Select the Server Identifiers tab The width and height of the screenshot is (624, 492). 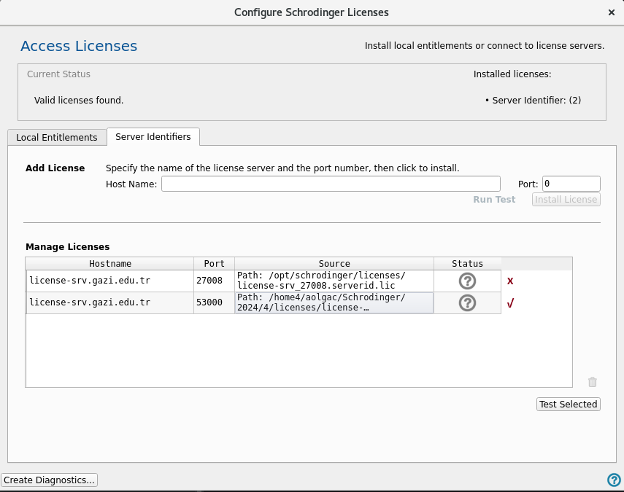(153, 137)
